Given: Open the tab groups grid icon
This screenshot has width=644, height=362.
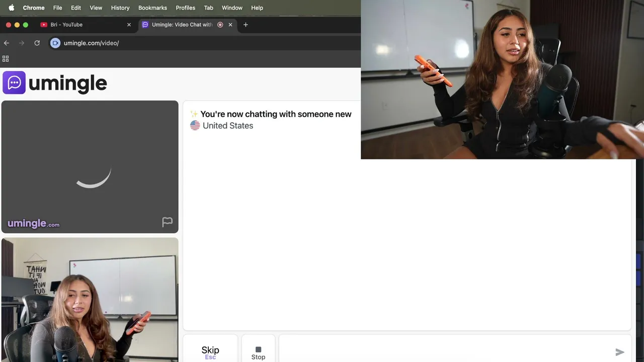Looking at the screenshot, I should [6, 59].
